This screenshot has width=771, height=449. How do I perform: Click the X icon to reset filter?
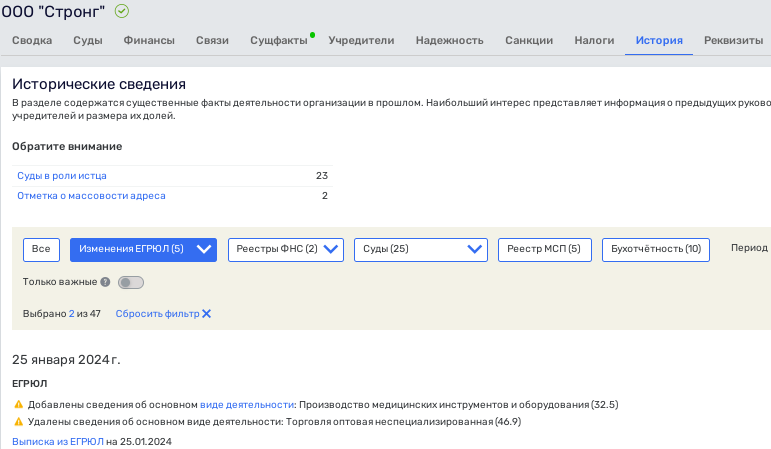(x=207, y=314)
